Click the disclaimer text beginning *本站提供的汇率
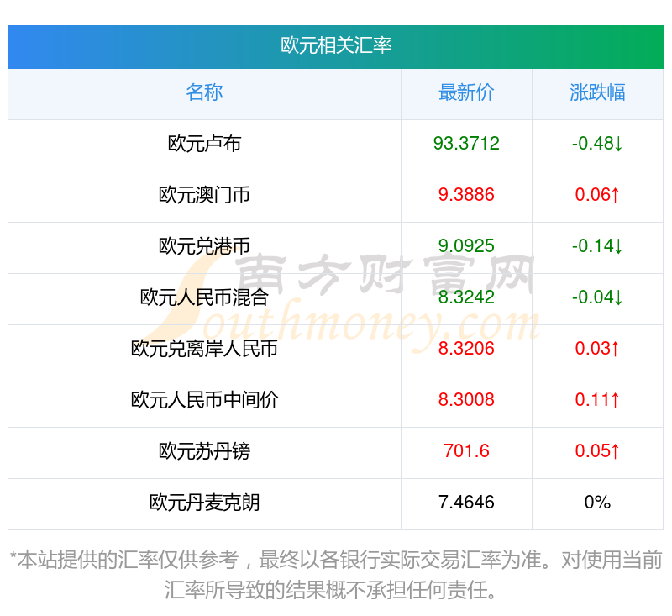 pyautogui.click(x=336, y=575)
